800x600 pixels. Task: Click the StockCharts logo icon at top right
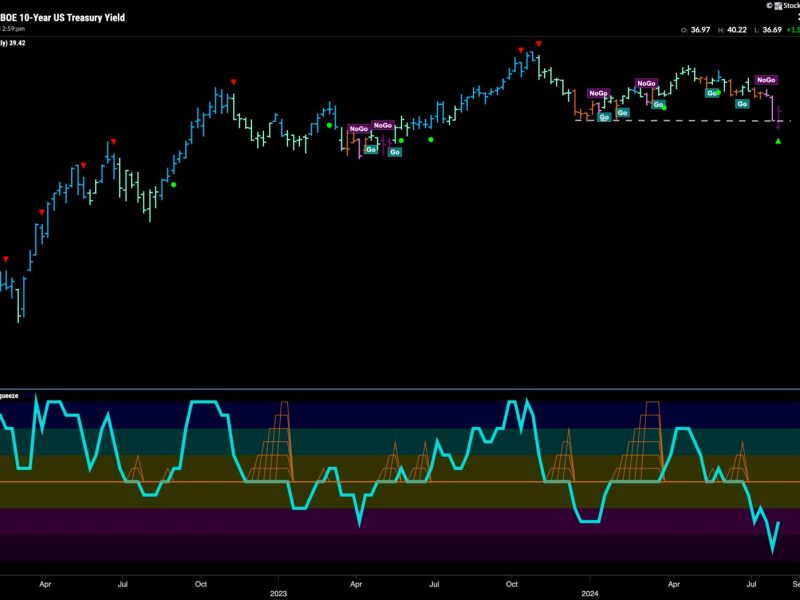click(x=779, y=6)
